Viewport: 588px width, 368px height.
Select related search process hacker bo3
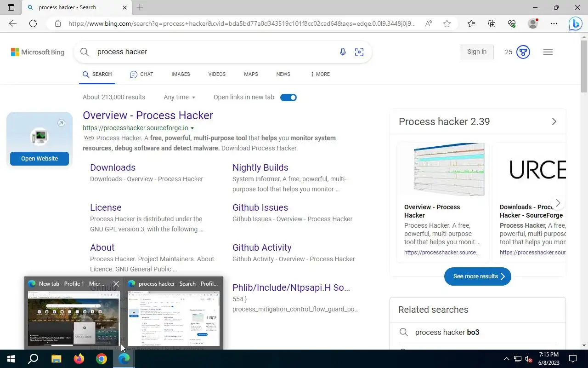447,332
